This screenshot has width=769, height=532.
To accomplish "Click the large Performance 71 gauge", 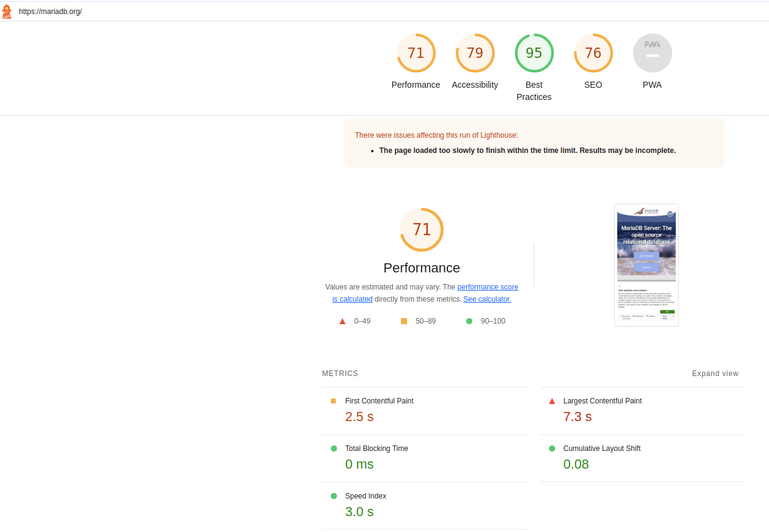I will pyautogui.click(x=422, y=230).
